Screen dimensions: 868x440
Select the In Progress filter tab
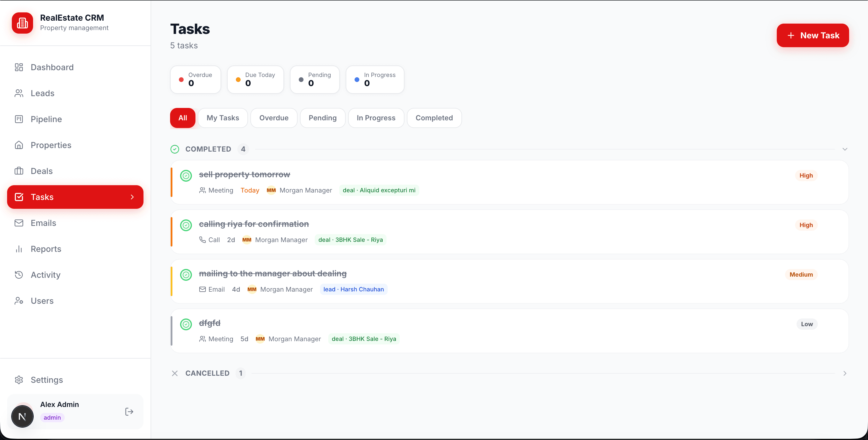(x=376, y=118)
